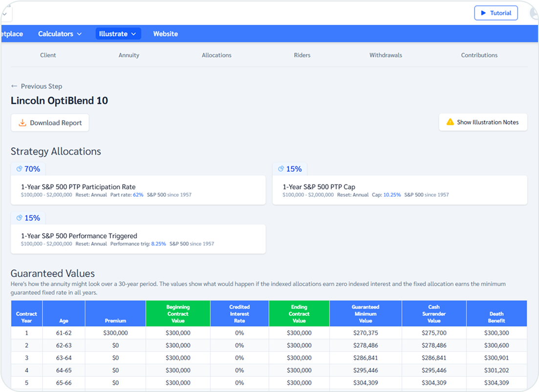This screenshot has height=392, width=539.
Task: Click the Credited Interest Rate column header
Action: pyautogui.click(x=239, y=313)
